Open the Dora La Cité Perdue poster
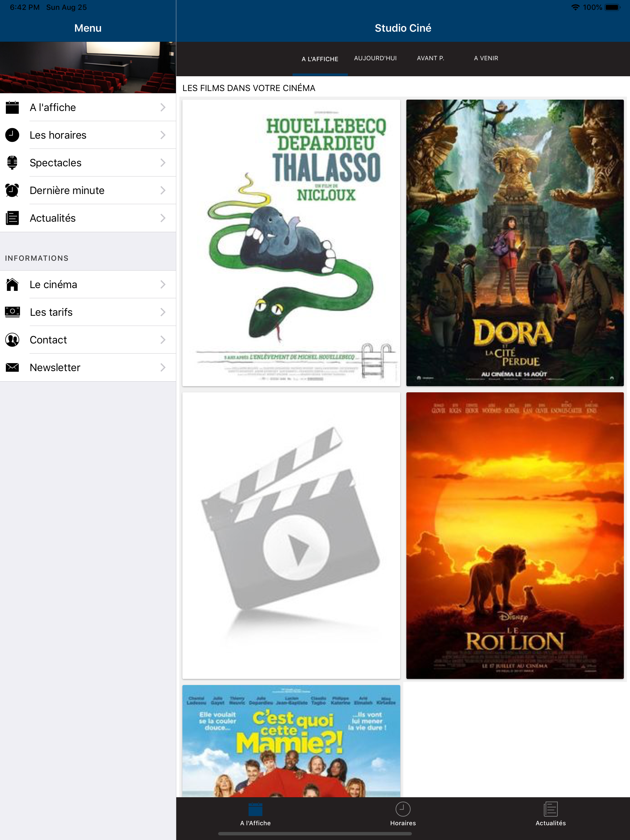630x840 pixels. pos(515,243)
